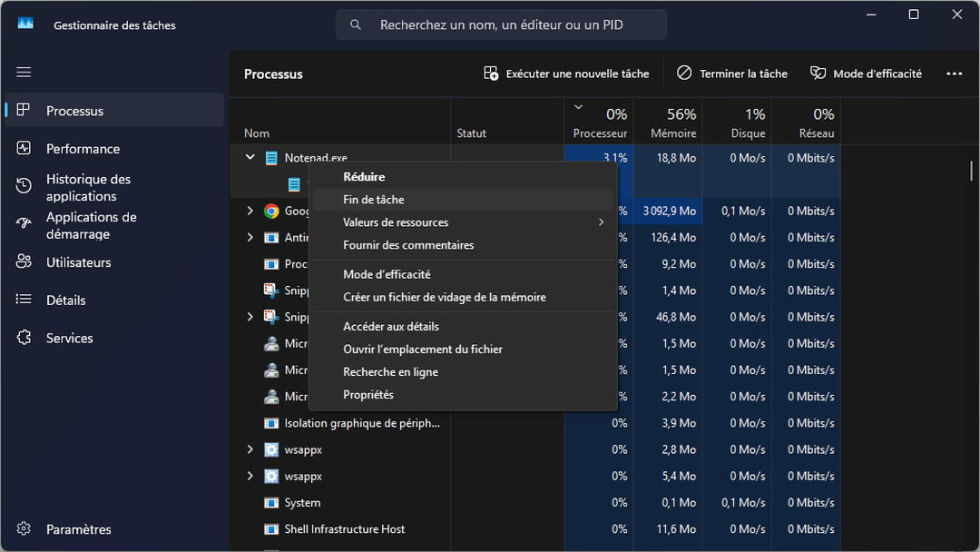Open the hamburger navigation menu
This screenshot has height=552, width=980.
point(24,73)
